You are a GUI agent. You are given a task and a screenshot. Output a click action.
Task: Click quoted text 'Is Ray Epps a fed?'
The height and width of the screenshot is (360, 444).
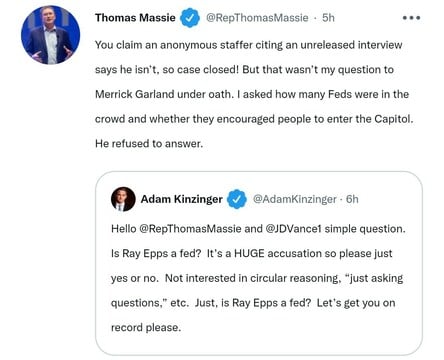tap(156, 254)
